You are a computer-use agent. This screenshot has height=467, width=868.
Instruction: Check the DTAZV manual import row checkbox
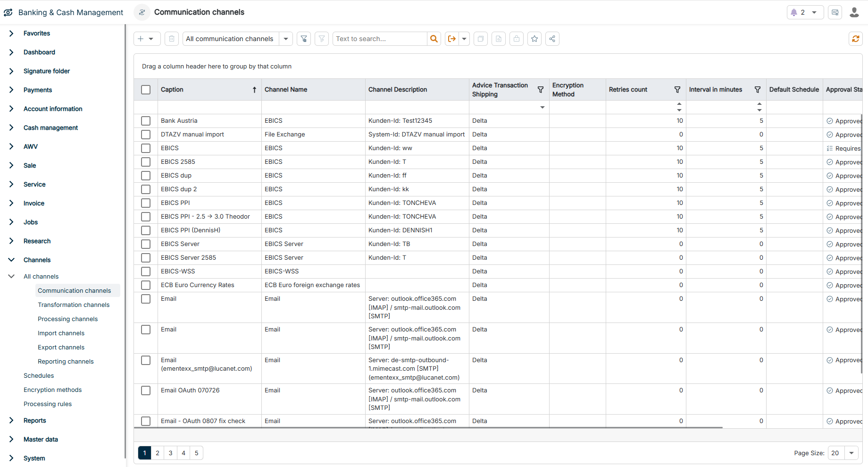tap(146, 135)
